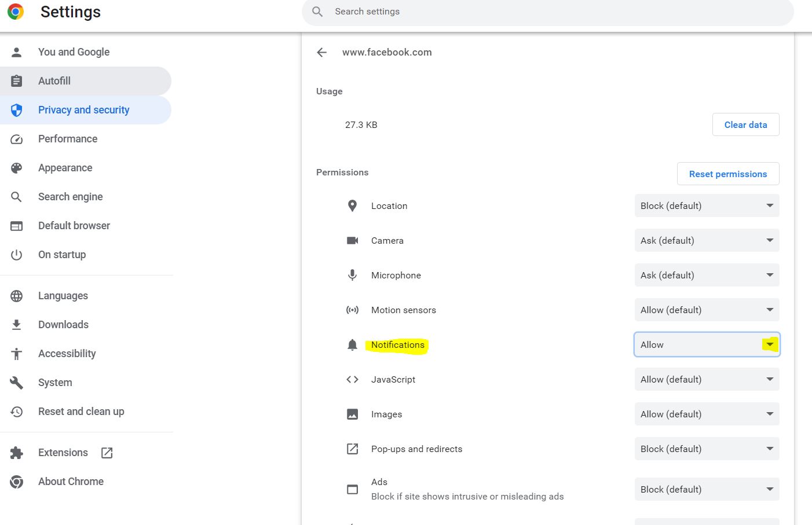Click the intrusive ads description text

point(467,497)
